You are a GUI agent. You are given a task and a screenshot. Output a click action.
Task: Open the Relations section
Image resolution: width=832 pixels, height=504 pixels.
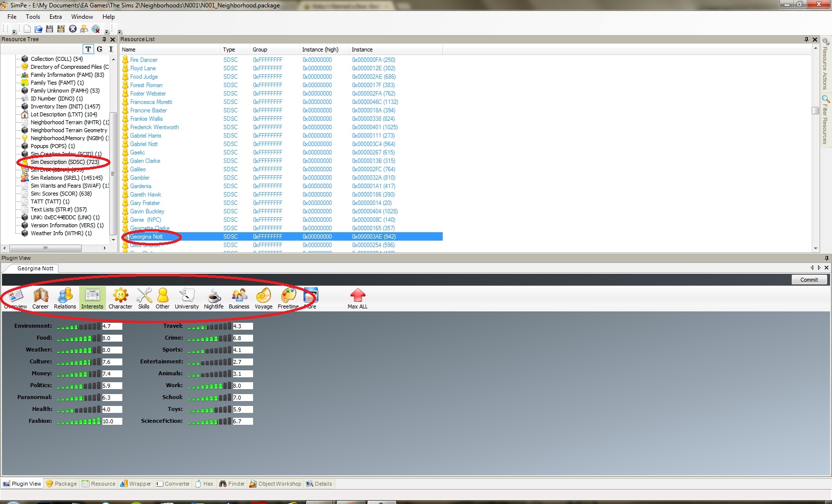(65, 299)
